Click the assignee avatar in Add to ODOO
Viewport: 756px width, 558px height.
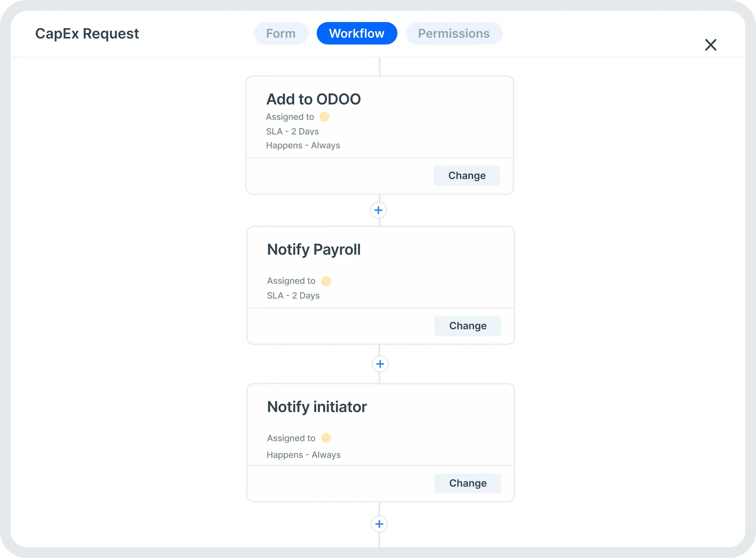tap(324, 117)
